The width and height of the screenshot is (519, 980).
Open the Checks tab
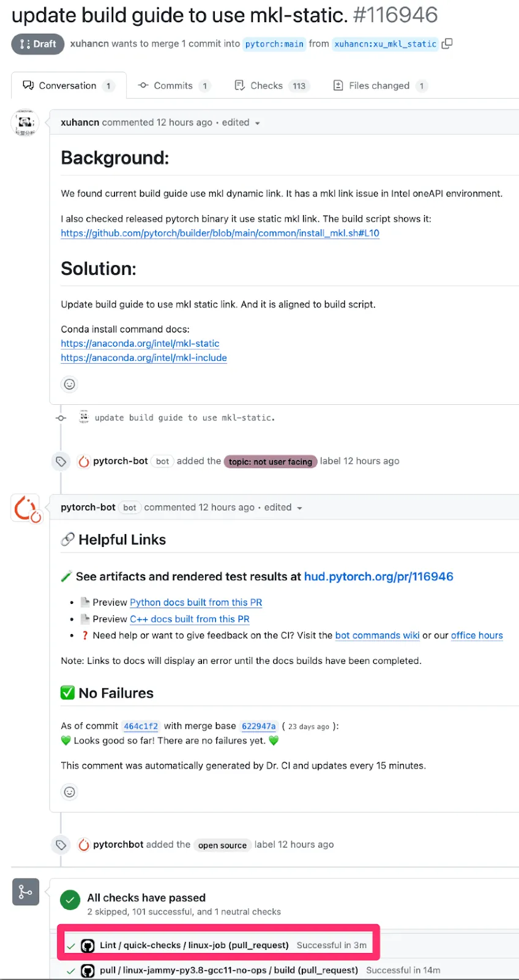click(266, 86)
